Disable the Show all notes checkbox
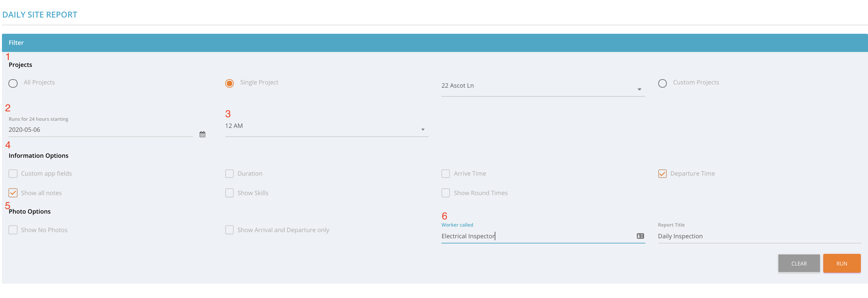This screenshot has height=298, width=868. tap(13, 193)
